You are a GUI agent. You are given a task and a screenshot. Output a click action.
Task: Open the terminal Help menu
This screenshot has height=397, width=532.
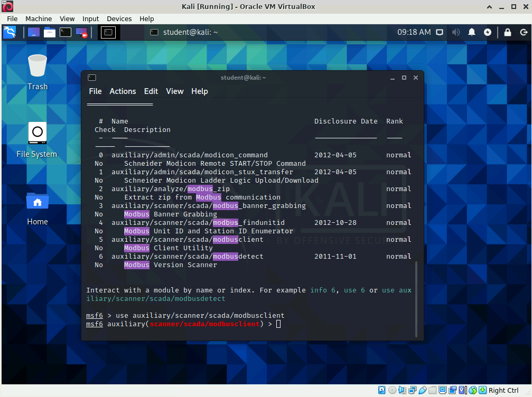pyautogui.click(x=200, y=91)
